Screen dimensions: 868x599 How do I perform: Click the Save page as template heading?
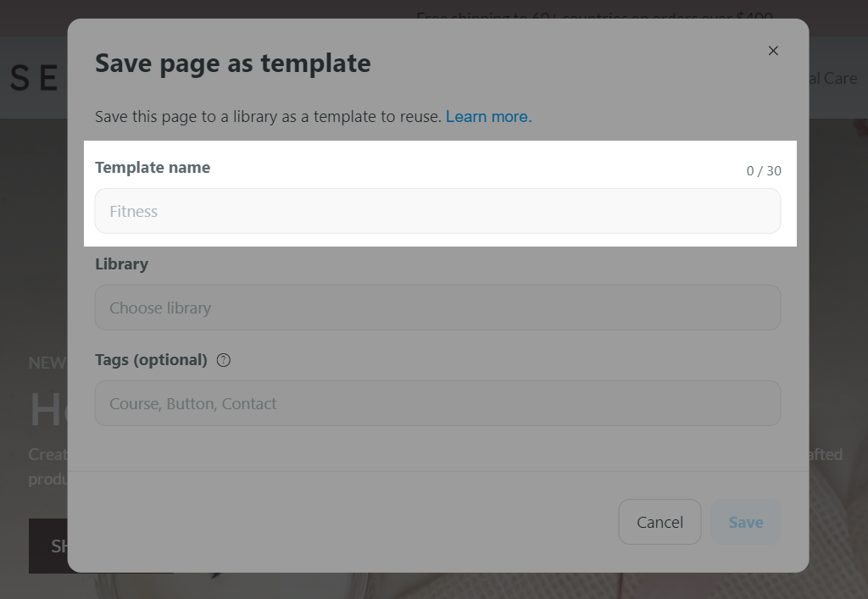pyautogui.click(x=232, y=64)
